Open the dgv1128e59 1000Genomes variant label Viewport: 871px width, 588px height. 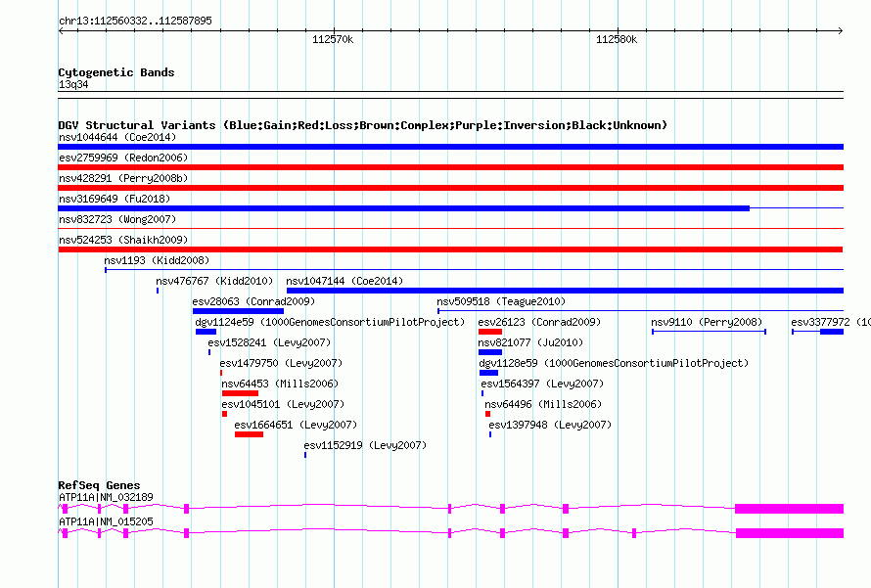tap(614, 363)
